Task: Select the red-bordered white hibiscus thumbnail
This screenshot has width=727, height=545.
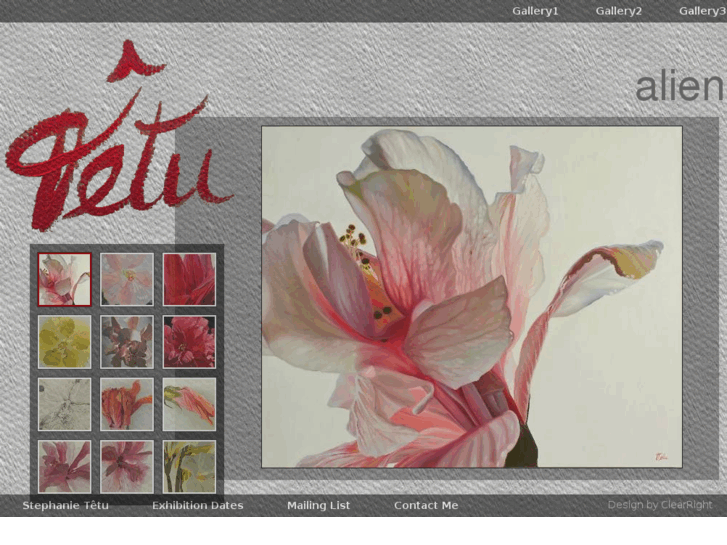Action: pyautogui.click(x=64, y=279)
